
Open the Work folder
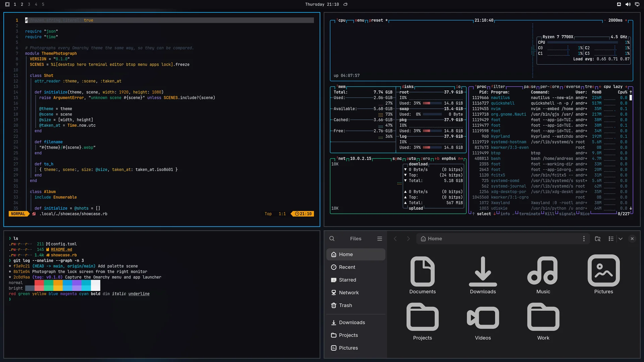click(x=543, y=321)
